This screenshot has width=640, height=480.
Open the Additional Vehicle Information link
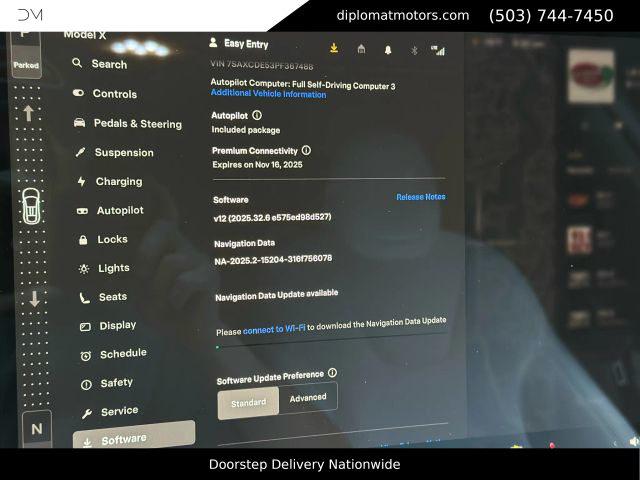(x=269, y=93)
